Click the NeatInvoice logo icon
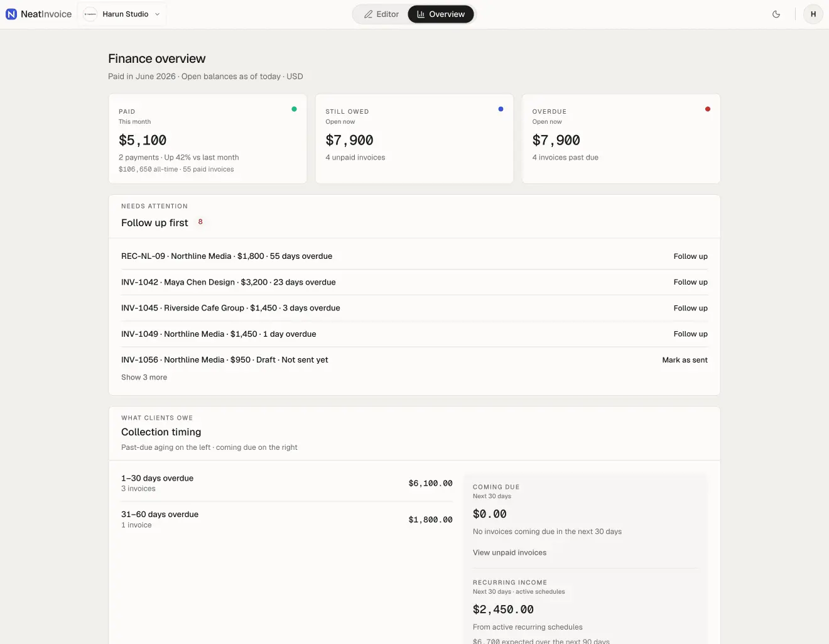 pyautogui.click(x=11, y=14)
